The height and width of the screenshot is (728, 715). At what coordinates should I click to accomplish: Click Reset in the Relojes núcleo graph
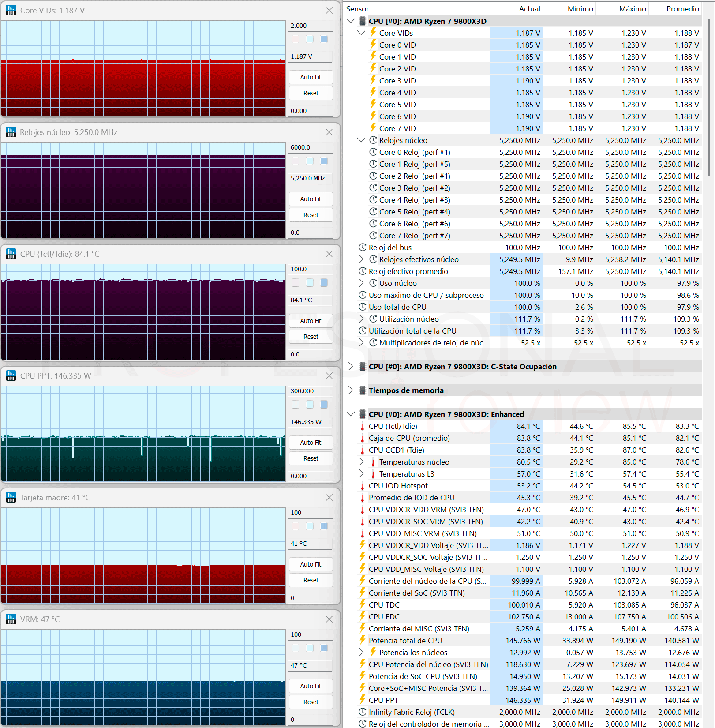[311, 215]
